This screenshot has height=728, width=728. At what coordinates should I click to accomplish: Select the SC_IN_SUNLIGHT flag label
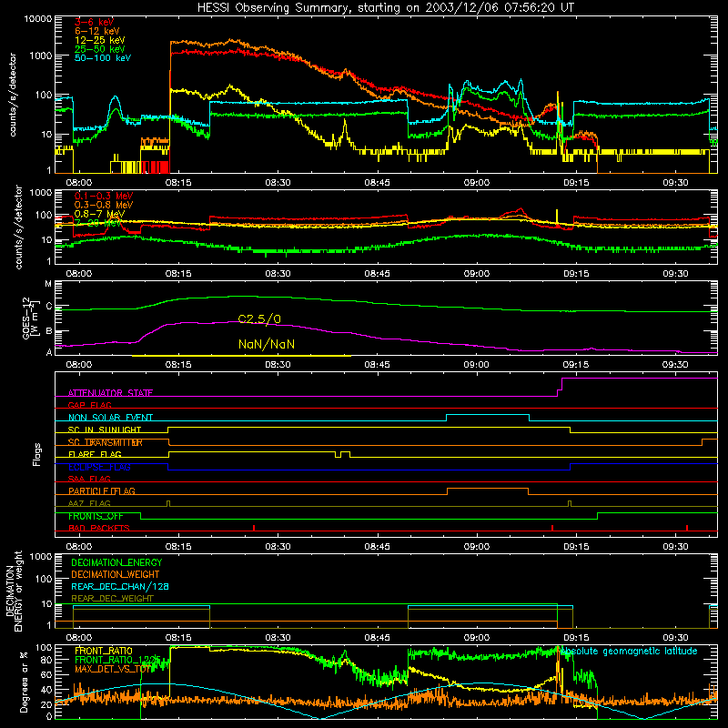coord(105,430)
